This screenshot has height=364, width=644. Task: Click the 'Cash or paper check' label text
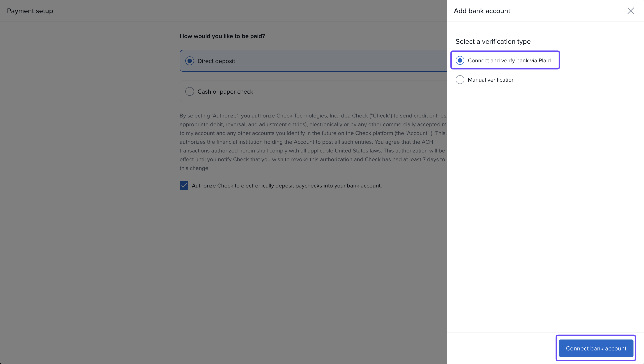pos(225,92)
